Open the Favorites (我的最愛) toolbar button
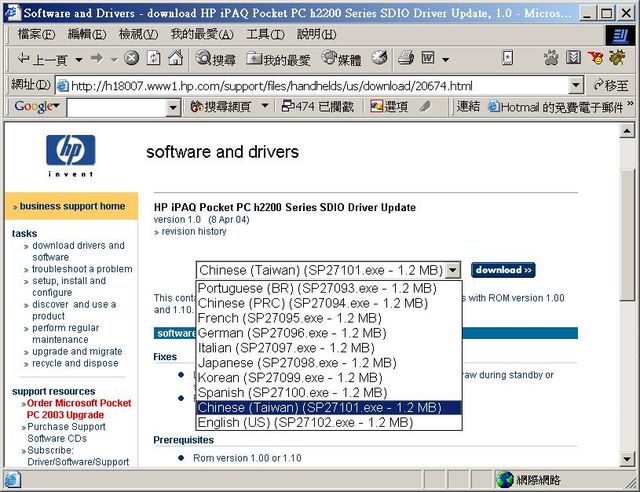The height and width of the screenshot is (492, 640). [278, 60]
